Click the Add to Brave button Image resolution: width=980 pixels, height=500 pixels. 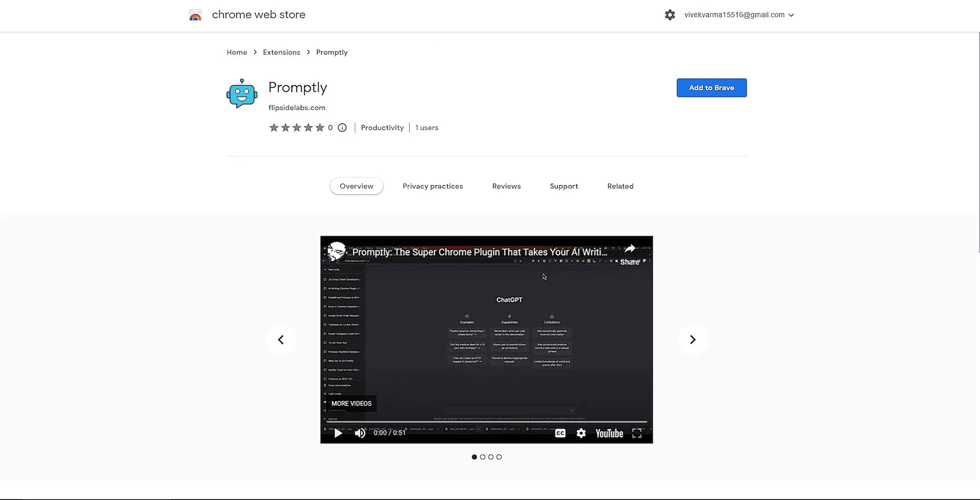tap(712, 88)
